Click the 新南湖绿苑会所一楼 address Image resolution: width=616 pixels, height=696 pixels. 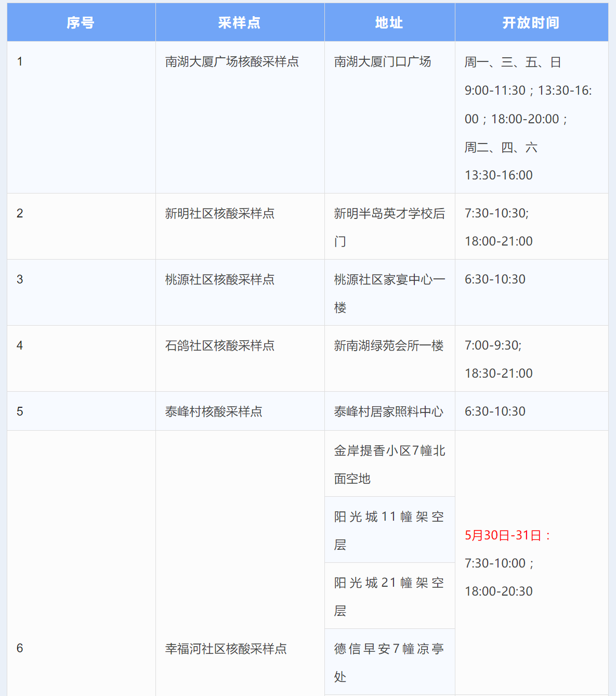coord(389,346)
